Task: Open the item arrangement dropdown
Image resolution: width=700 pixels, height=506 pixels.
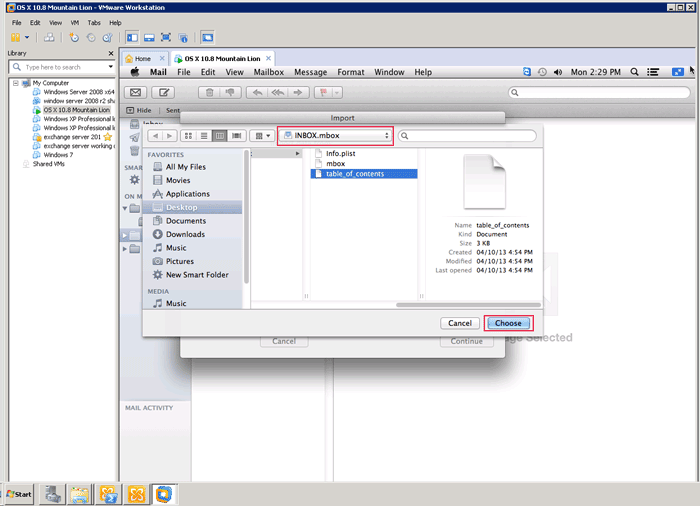Action: coord(262,136)
